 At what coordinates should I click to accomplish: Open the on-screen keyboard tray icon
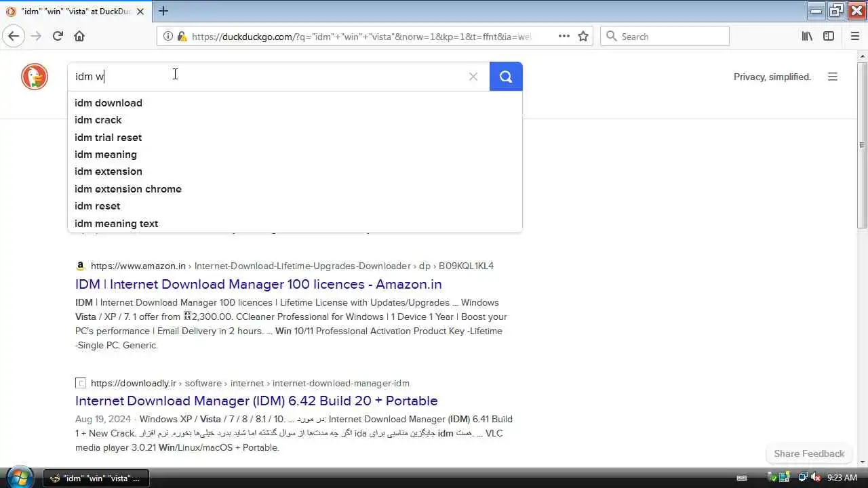tap(742, 478)
